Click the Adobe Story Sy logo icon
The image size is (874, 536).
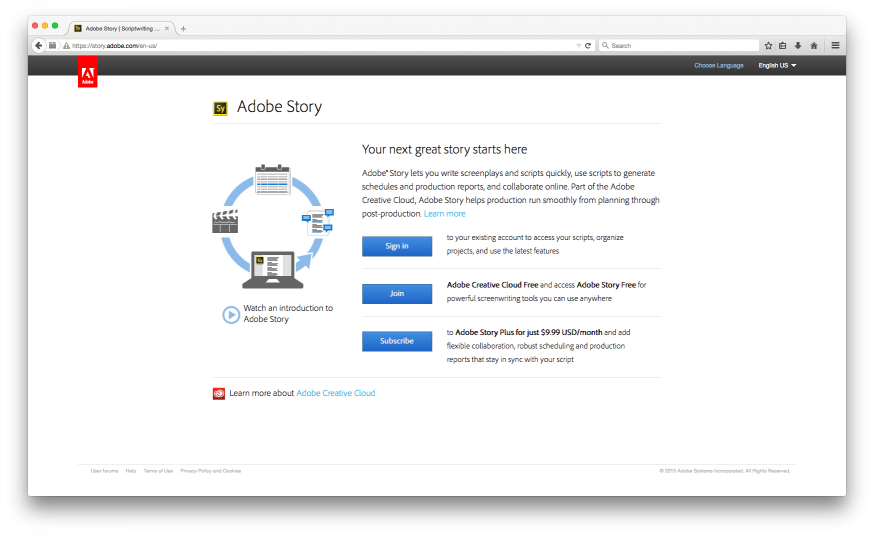click(220, 108)
